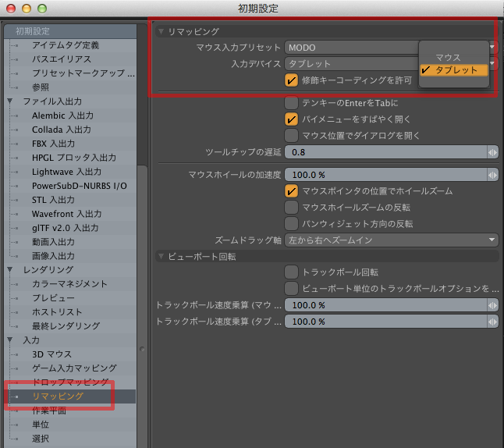
Task: Select パスエイリアス in tree
Action: 62,59
